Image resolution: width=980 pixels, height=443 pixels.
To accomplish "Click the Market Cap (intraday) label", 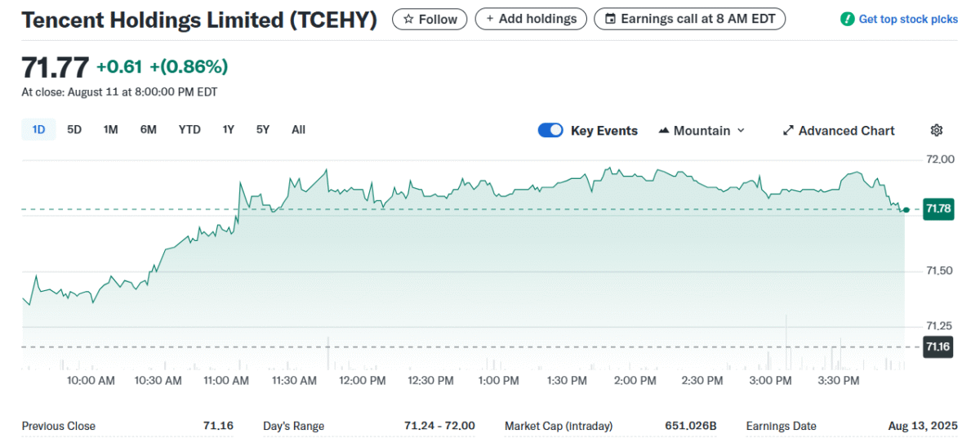I will tap(559, 426).
